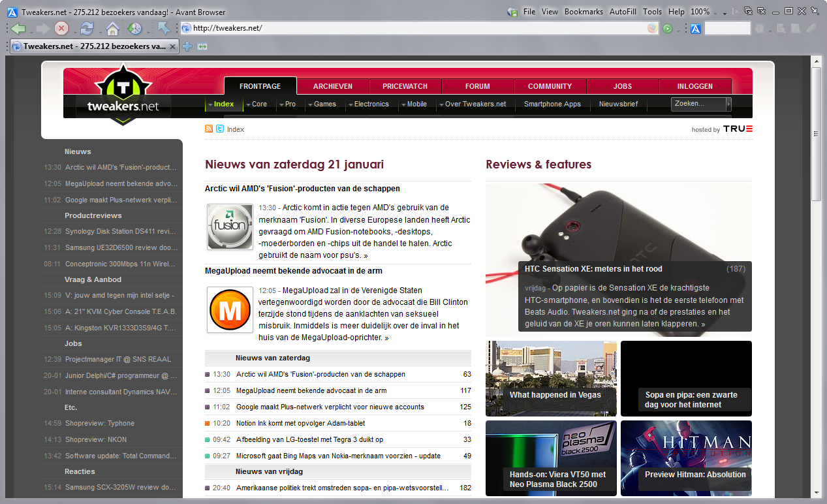Click the tweakers.net logo
This screenshot has height=504, width=827.
pos(123,95)
